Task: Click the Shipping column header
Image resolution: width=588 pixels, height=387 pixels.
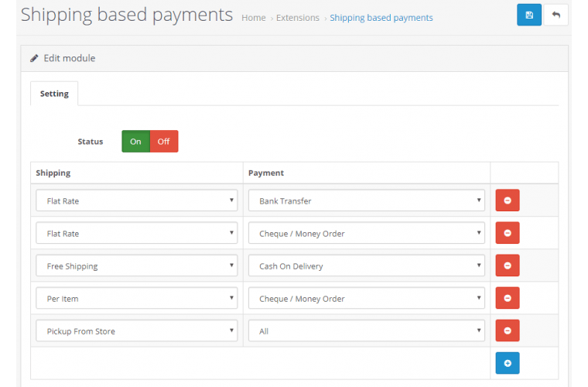Action: click(53, 173)
